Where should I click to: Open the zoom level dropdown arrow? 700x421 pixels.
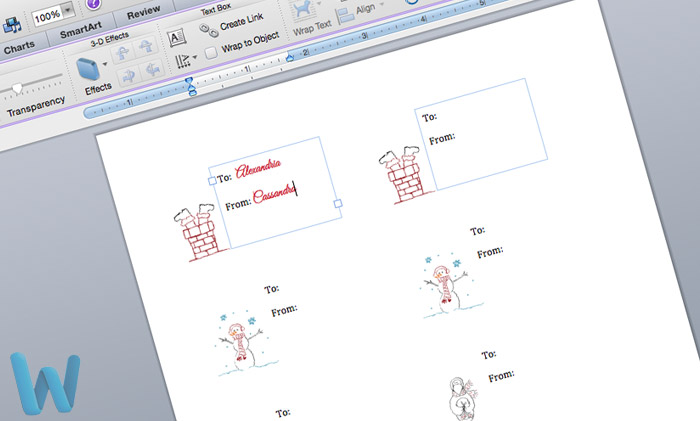[x=68, y=10]
